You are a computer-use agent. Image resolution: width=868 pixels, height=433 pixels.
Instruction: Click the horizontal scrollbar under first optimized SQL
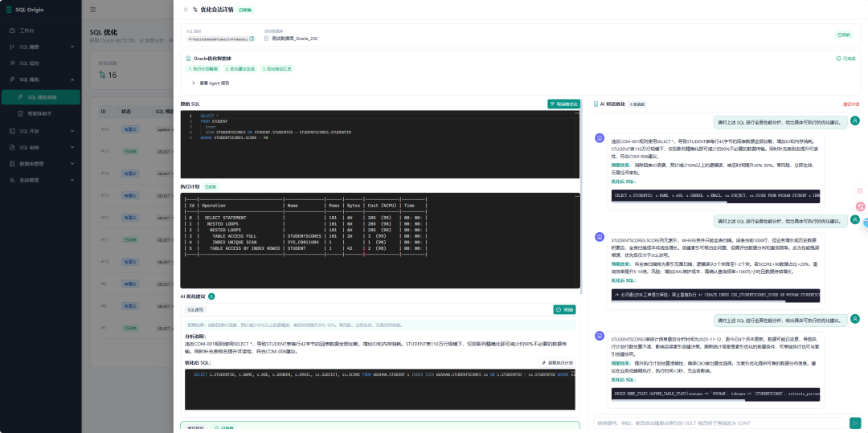(x=716, y=202)
